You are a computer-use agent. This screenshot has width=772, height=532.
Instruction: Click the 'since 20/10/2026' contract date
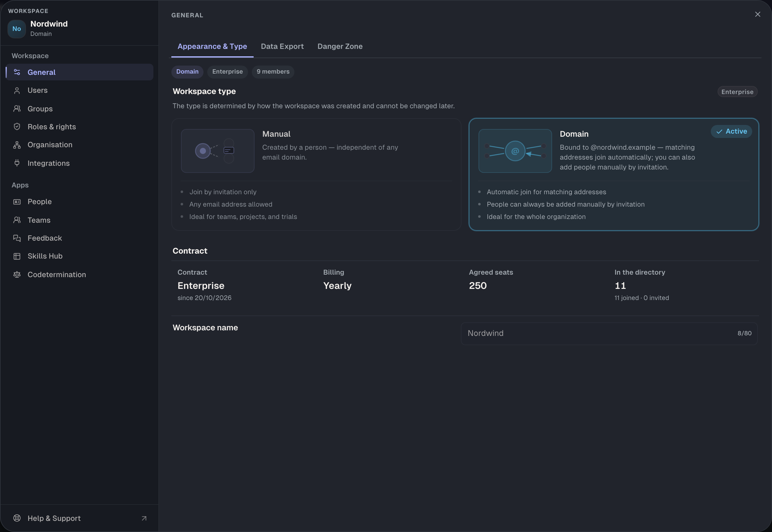[x=204, y=298]
